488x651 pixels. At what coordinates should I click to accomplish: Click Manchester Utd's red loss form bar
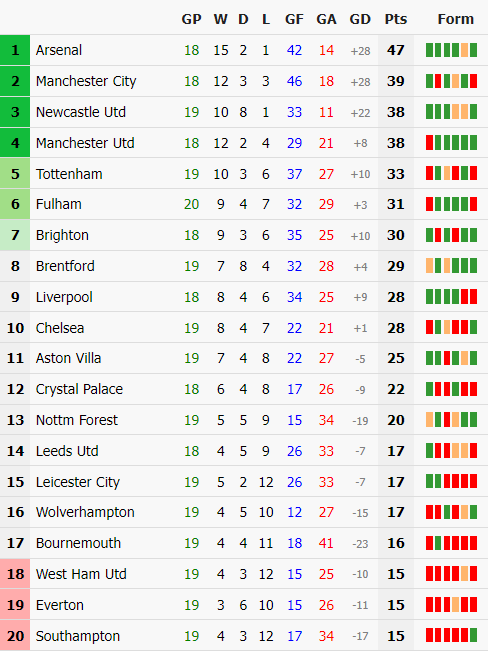click(x=429, y=143)
